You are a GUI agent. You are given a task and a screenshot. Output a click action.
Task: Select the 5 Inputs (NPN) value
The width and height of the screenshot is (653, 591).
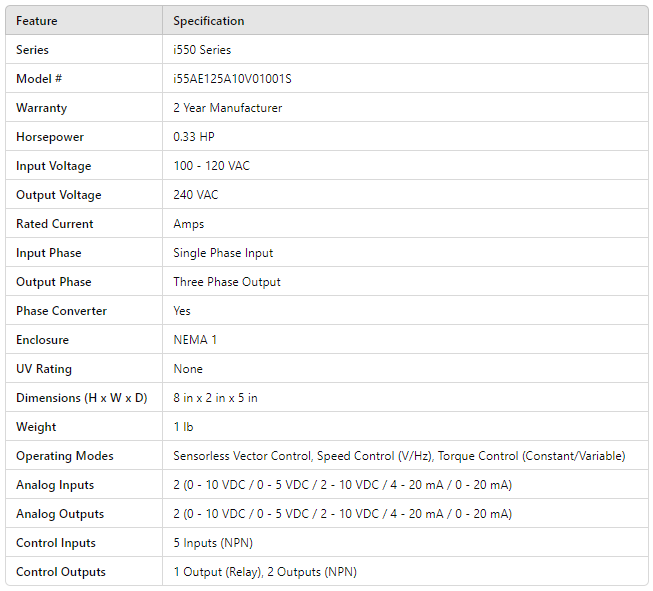tap(216, 543)
